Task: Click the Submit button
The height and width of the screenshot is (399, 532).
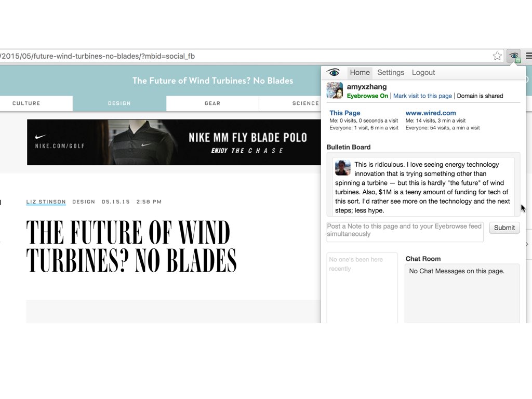Action: [x=504, y=228]
